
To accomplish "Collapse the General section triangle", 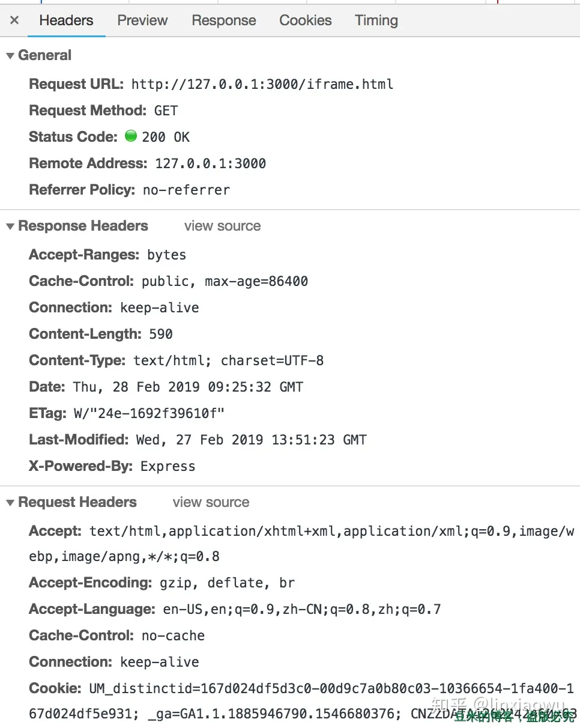I will coord(10,56).
